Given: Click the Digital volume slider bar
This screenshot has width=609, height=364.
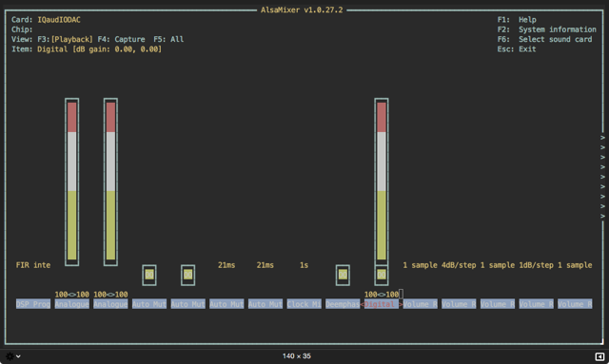Looking at the screenshot, I should coord(382,182).
